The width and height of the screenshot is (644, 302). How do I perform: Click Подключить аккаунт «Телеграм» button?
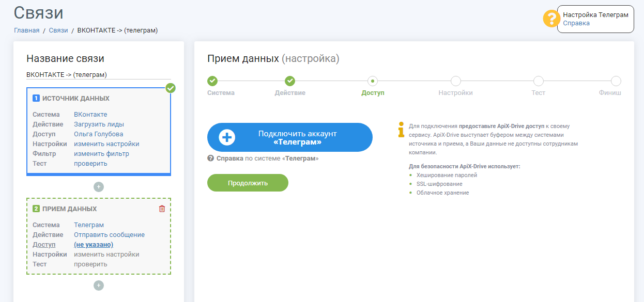tap(290, 137)
